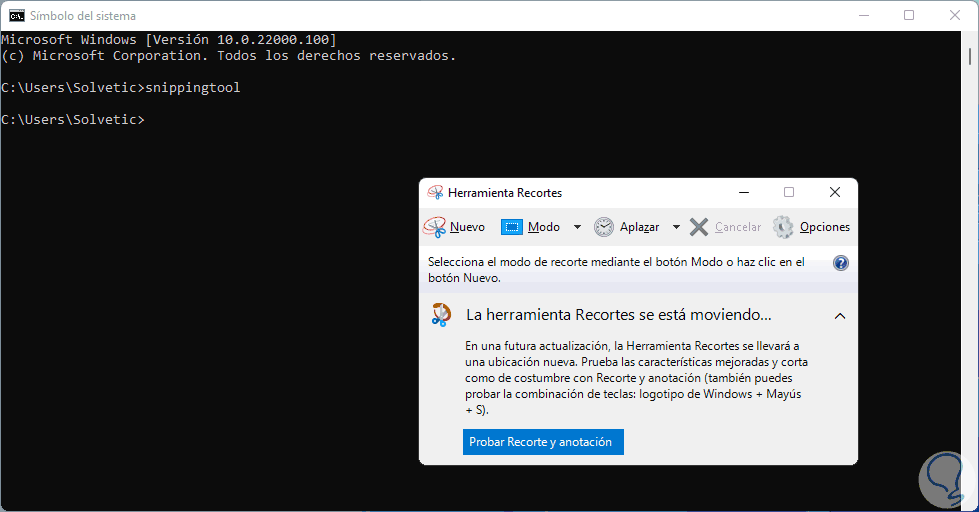Click the Herramienta Recortes title bar icon
The image size is (979, 512).
point(435,192)
